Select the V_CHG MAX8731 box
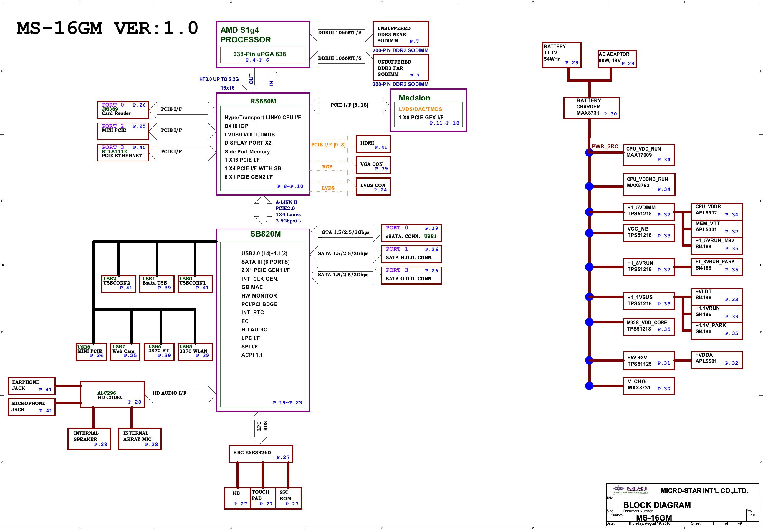763x532 pixels. 649,386
